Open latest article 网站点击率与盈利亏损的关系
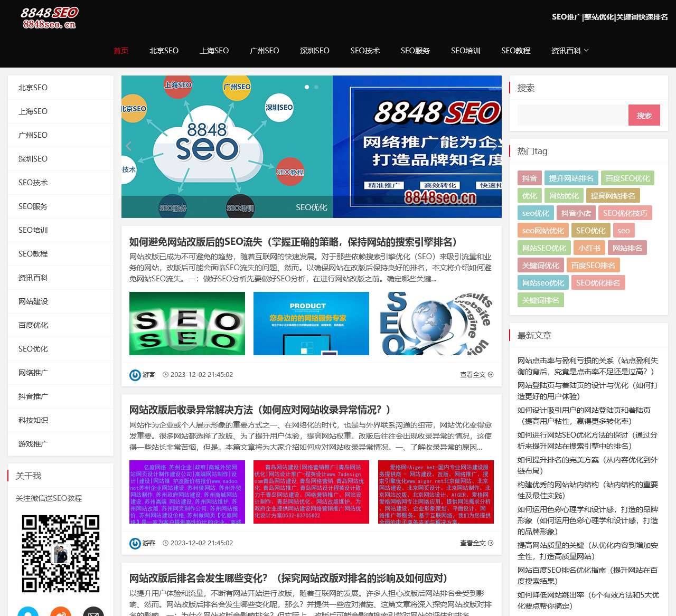The image size is (676, 616). click(x=588, y=366)
